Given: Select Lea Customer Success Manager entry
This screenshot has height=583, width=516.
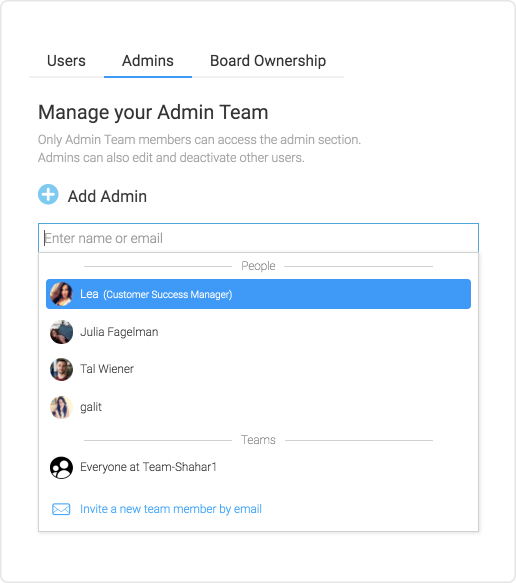Looking at the screenshot, I should click(x=258, y=294).
